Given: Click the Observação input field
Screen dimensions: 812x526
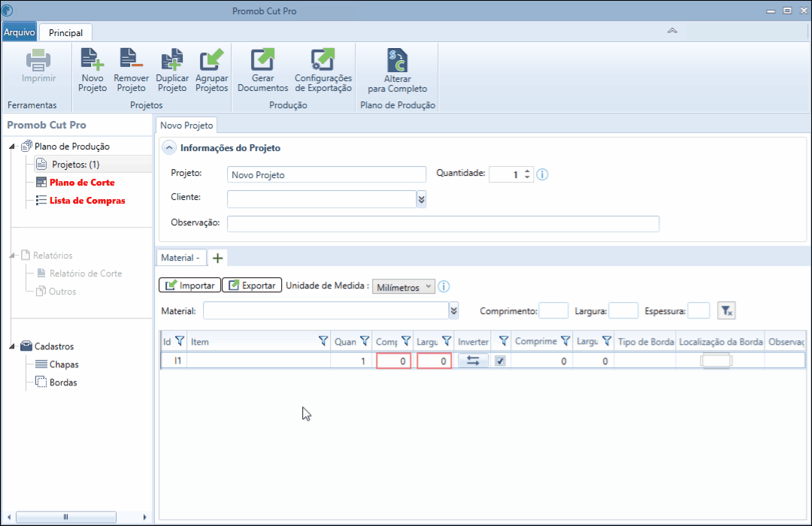Looking at the screenshot, I should 443,224.
